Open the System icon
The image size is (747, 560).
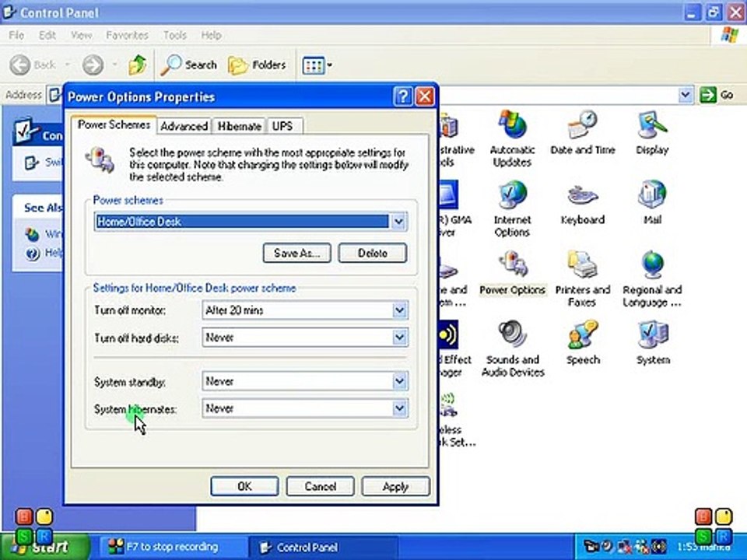click(653, 343)
